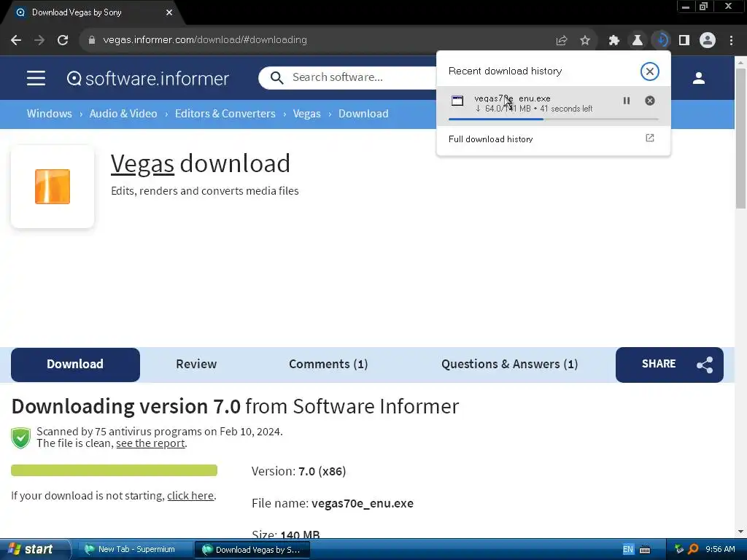Click the green page download progress bar
This screenshot has height=560, width=747.
click(114, 470)
